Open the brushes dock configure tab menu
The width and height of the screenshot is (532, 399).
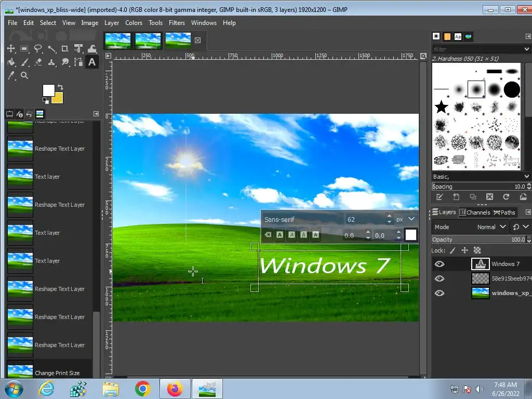coord(528,36)
